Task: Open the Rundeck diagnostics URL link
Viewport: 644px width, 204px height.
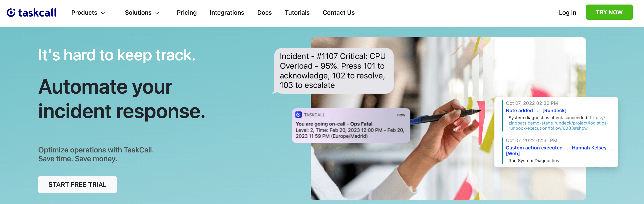Action: [x=558, y=123]
